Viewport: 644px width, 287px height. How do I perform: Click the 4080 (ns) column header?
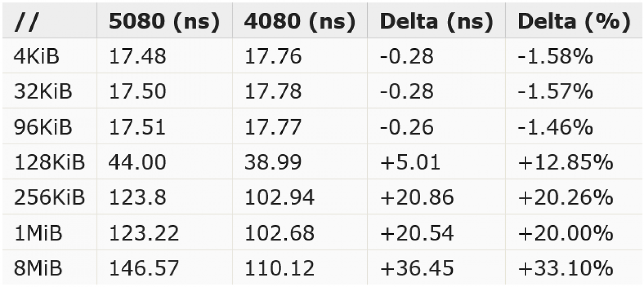pos(299,21)
